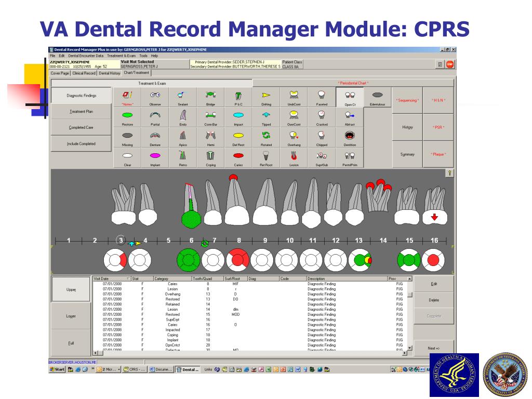The height and width of the screenshot is (399, 532).
Task: Choose the Conn Bar icon
Action: [211, 117]
